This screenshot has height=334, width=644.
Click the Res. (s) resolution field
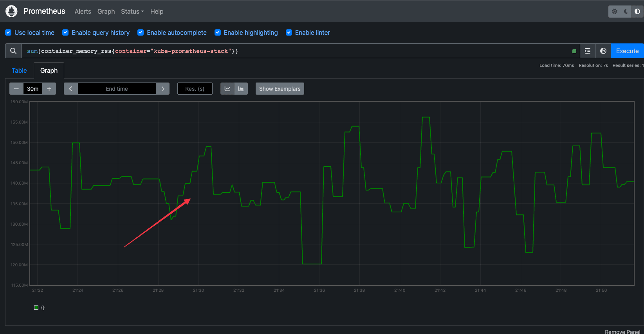tap(195, 89)
